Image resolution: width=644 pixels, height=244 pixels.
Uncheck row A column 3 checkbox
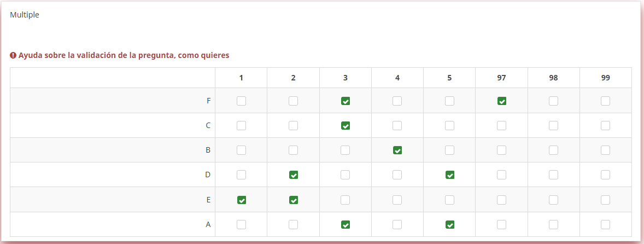(346, 224)
